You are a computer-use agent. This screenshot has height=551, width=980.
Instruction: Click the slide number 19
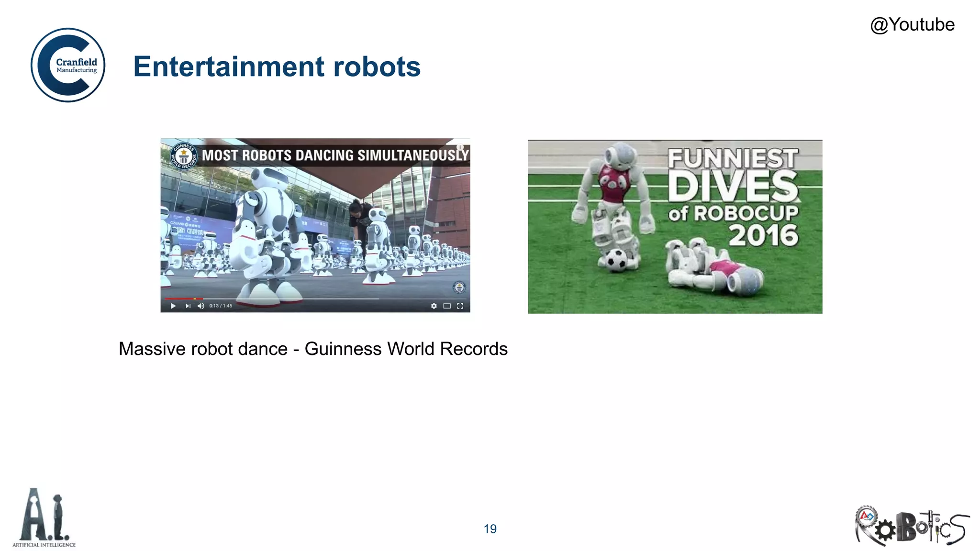tap(490, 529)
